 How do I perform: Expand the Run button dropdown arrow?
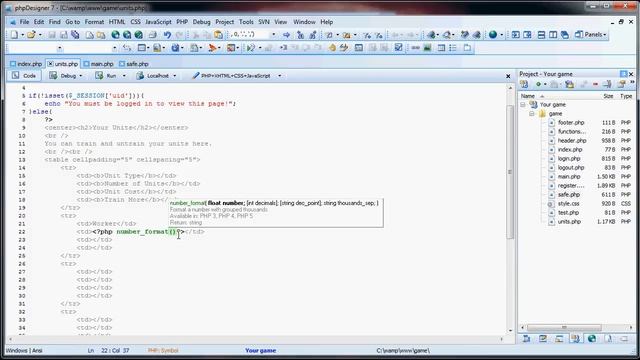pos(124,76)
